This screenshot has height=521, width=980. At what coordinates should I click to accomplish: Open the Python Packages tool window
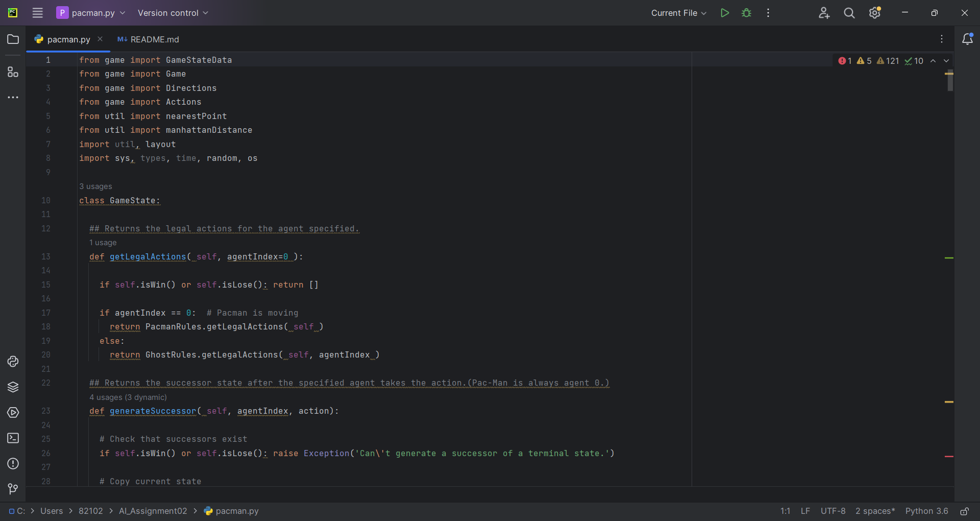point(13,387)
